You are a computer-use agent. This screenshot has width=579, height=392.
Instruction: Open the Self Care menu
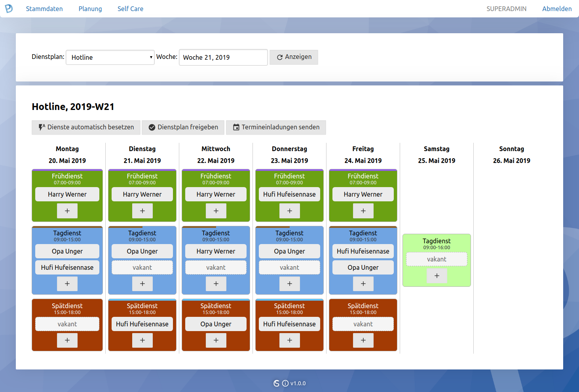pyautogui.click(x=130, y=9)
